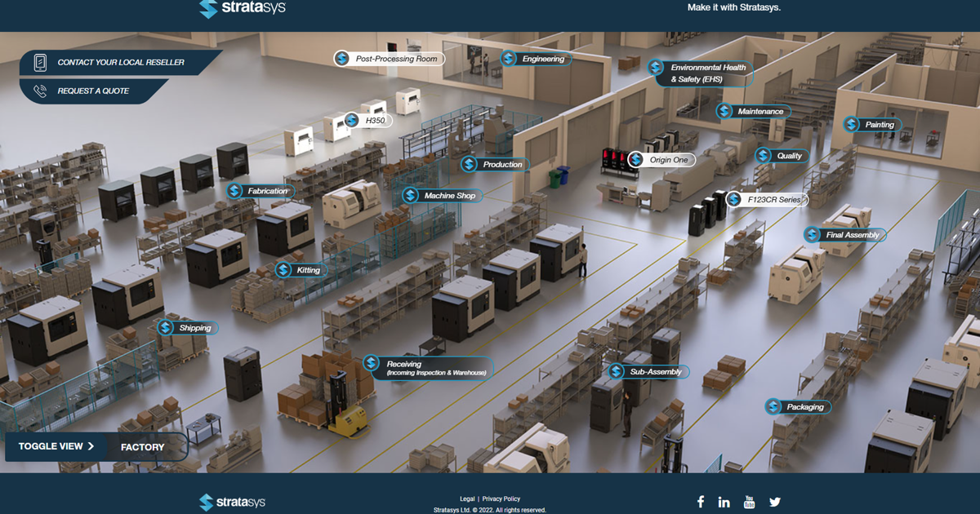980x514 pixels.
Task: Click Contact Your Local Reseller
Action: (114, 61)
